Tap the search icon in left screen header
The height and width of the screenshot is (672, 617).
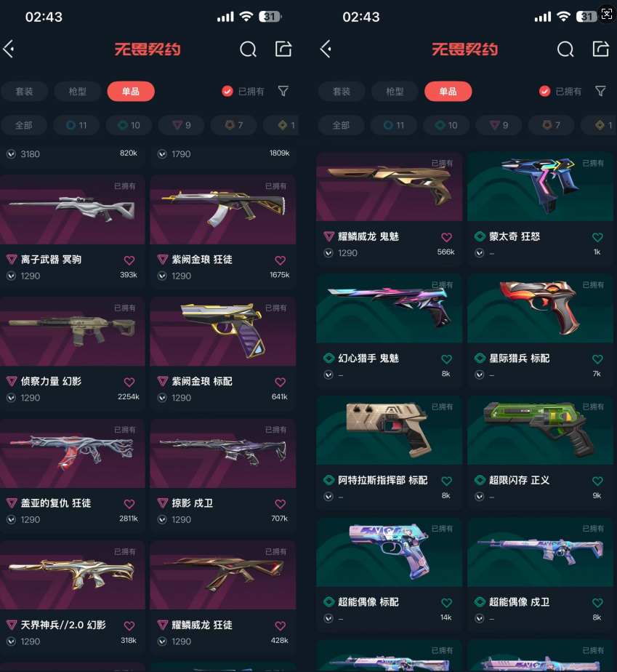(x=248, y=49)
